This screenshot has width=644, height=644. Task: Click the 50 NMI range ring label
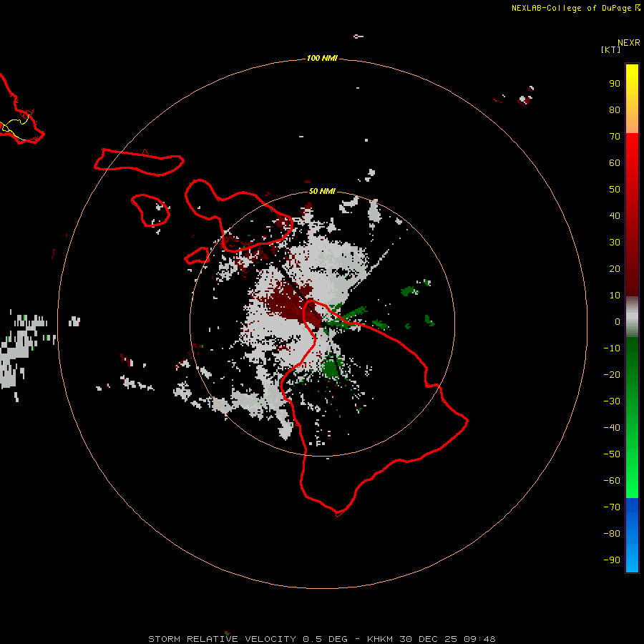point(322,191)
